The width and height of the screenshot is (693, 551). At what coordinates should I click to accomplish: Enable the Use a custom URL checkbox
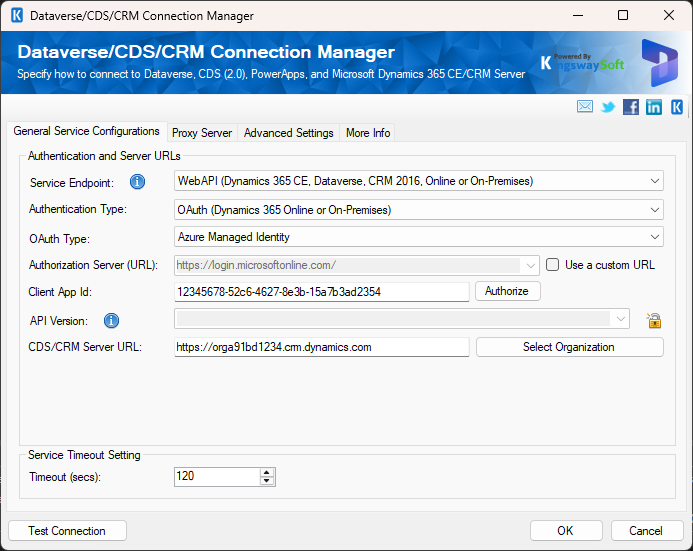click(x=552, y=265)
